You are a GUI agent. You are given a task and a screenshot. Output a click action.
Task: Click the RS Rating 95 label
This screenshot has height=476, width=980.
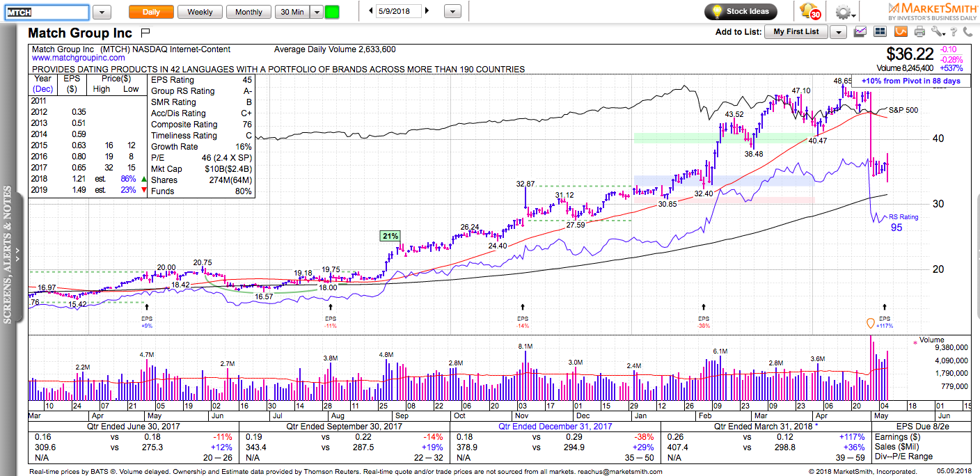[x=903, y=223]
